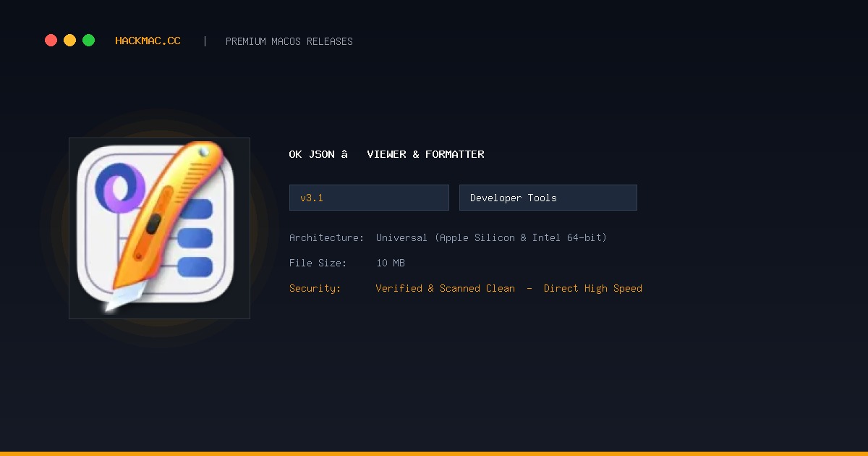Click the OK JSON app icon
Viewport: 868px width, 456px height.
159,228
